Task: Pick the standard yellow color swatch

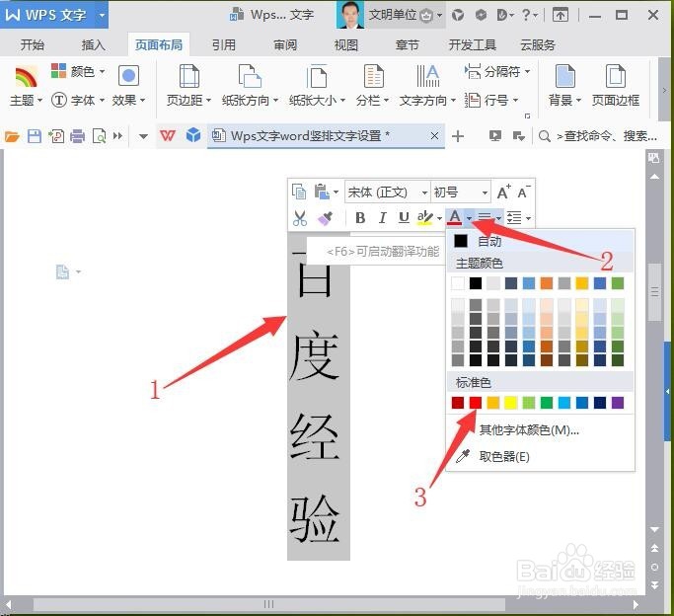Action: point(510,403)
